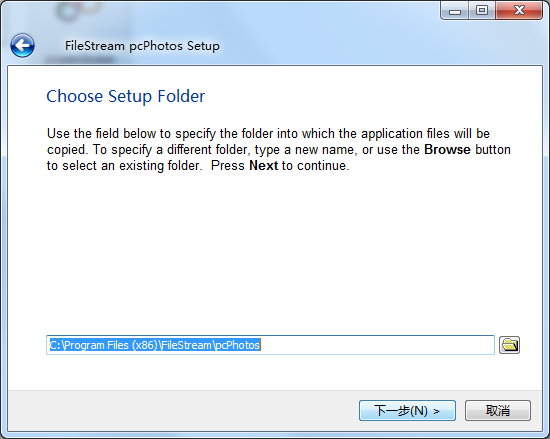The width and height of the screenshot is (550, 439).
Task: Click the bold word 'Next' in instructions
Action: (263, 166)
